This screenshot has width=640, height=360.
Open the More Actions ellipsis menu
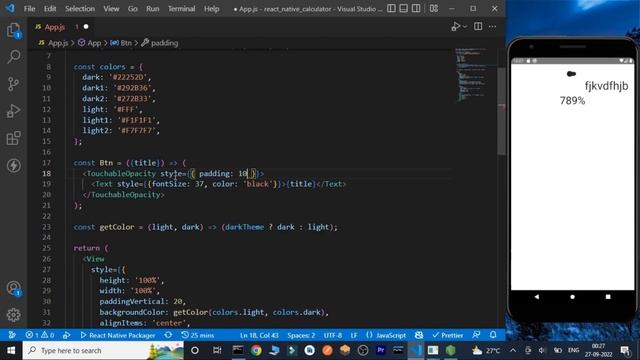(x=493, y=27)
